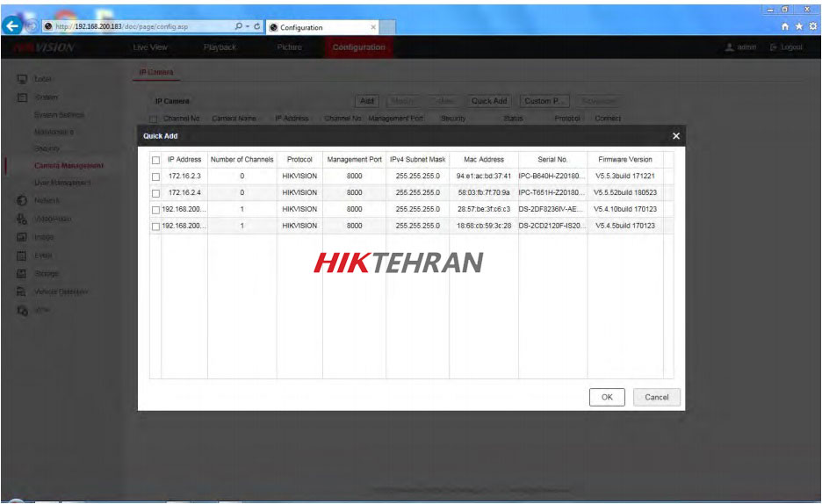Open the browser home icon

pyautogui.click(x=785, y=26)
